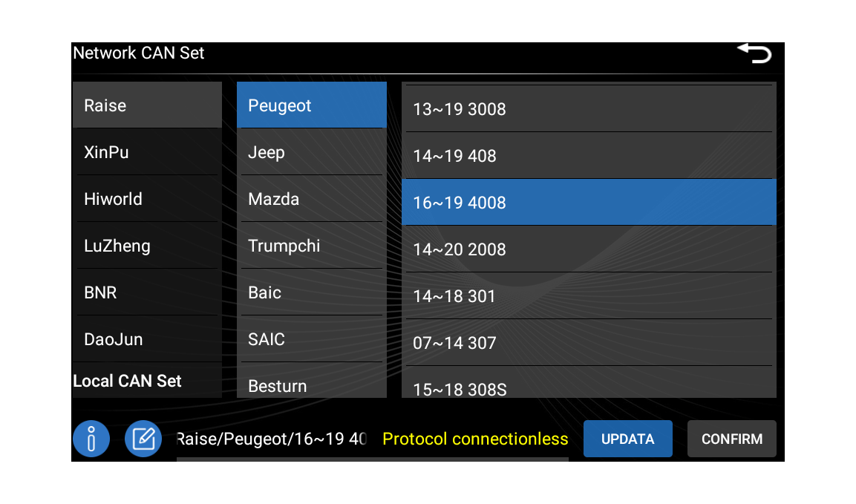Select the 13~19 3008 model
Viewport: 856px width, 504px height.
tap(588, 109)
